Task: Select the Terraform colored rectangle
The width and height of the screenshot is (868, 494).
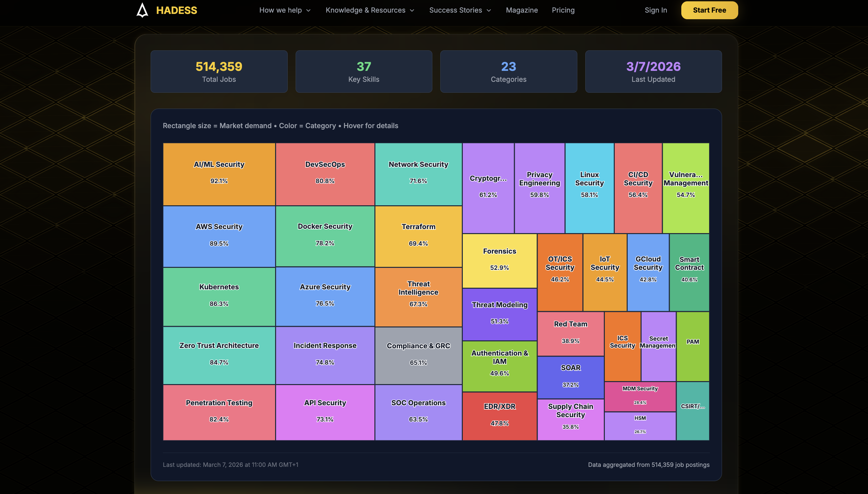Action: click(418, 236)
